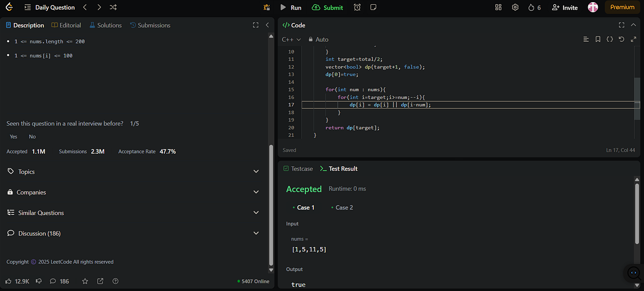Open the alarm clock timer
This screenshot has height=291, width=644.
357,8
